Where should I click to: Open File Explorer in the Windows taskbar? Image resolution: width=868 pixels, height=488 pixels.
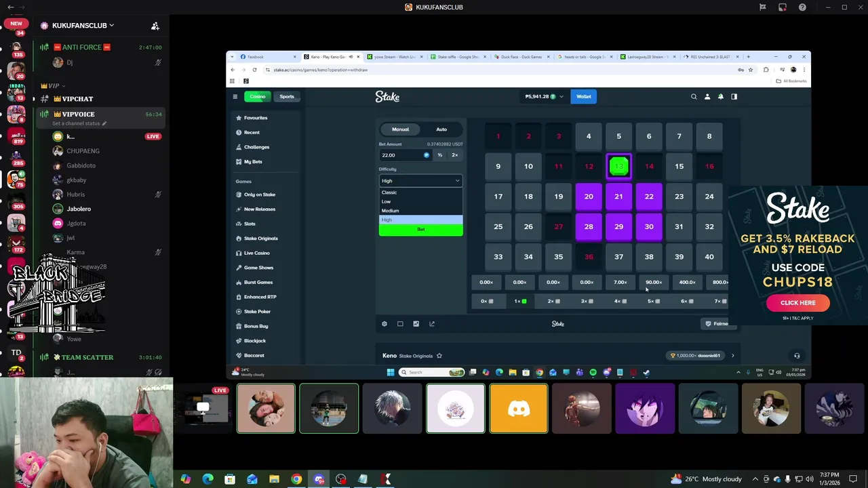pyautogui.click(x=274, y=479)
